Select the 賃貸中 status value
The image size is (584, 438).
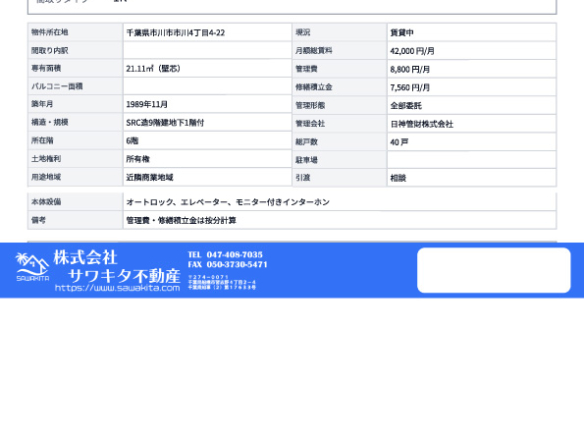402,33
